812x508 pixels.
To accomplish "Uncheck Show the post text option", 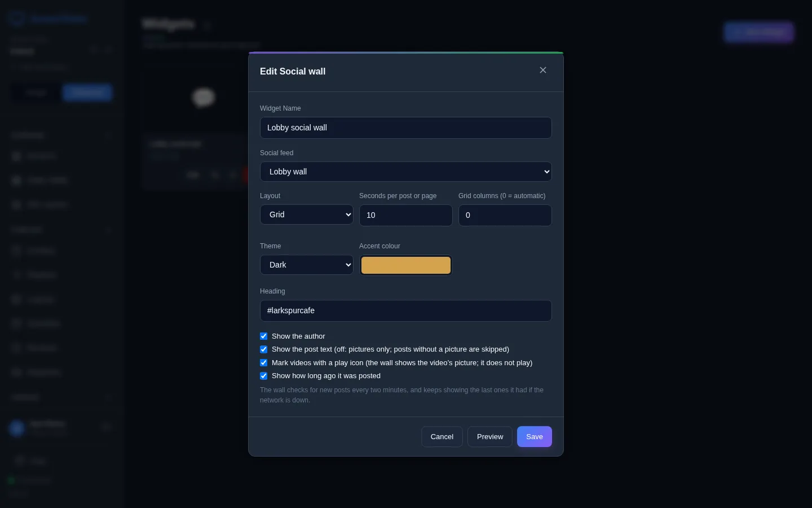I will coord(263,349).
